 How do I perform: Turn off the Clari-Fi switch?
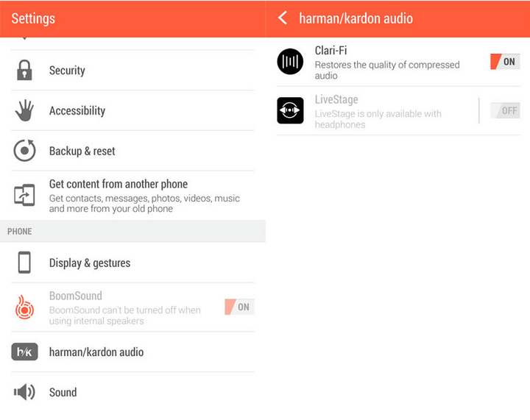505,62
